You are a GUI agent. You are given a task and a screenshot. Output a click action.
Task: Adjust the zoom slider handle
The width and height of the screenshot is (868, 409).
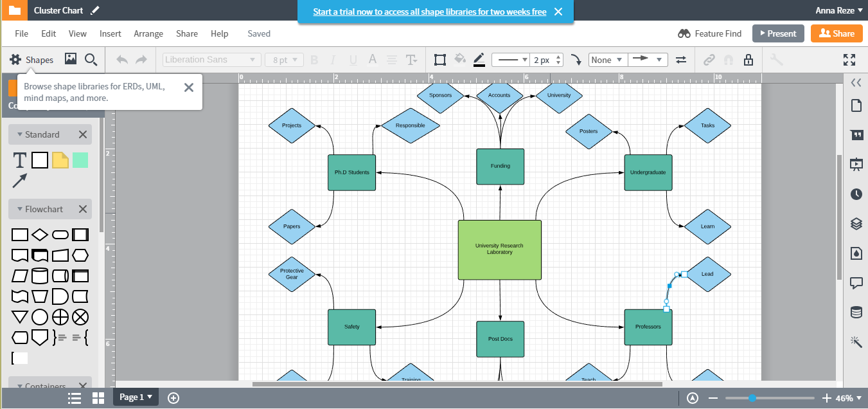[752, 398]
